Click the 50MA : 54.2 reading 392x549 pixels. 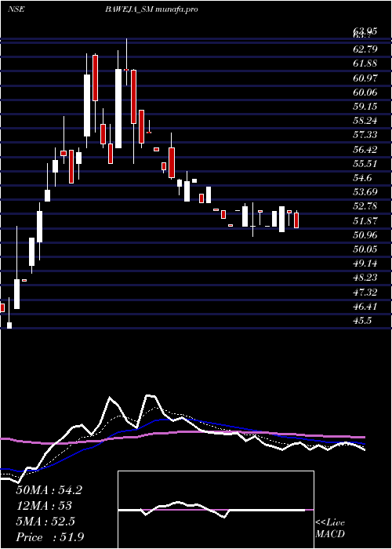click(49, 490)
